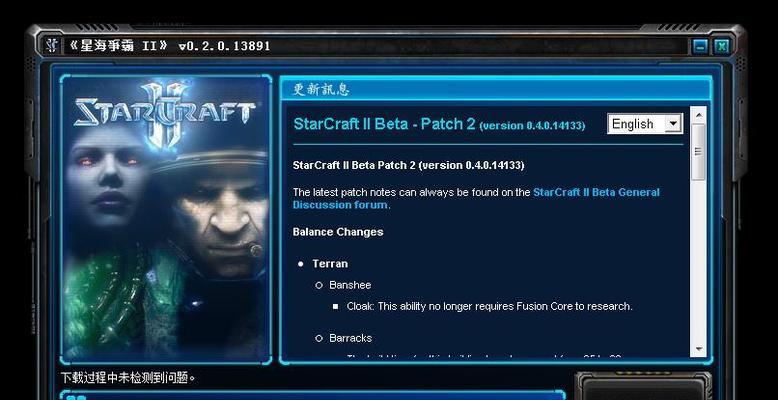Viewport: 778px width, 400px height.
Task: Click the download progress bar at the bottom
Action: tap(313, 396)
